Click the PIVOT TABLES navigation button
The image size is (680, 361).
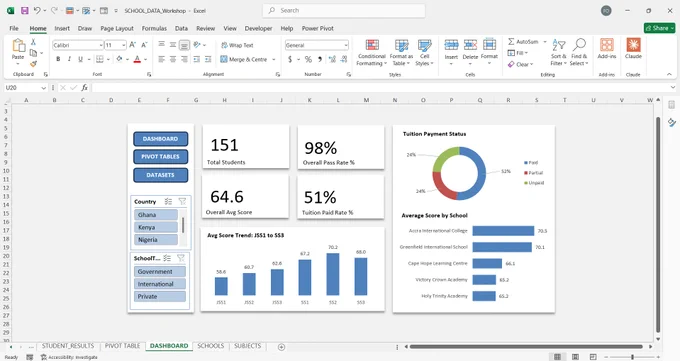click(160, 157)
